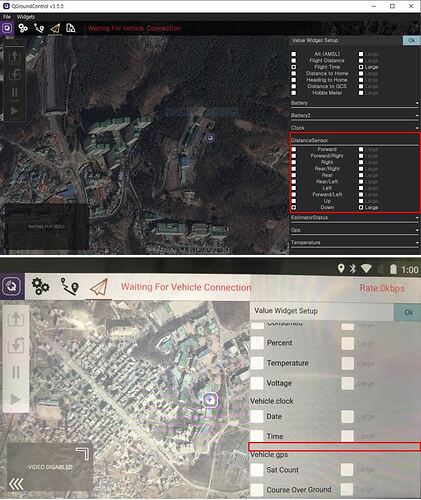This screenshot has height=500, width=421.
Task: Click the Video Disabled panel on tablet
Action: [x=50, y=467]
